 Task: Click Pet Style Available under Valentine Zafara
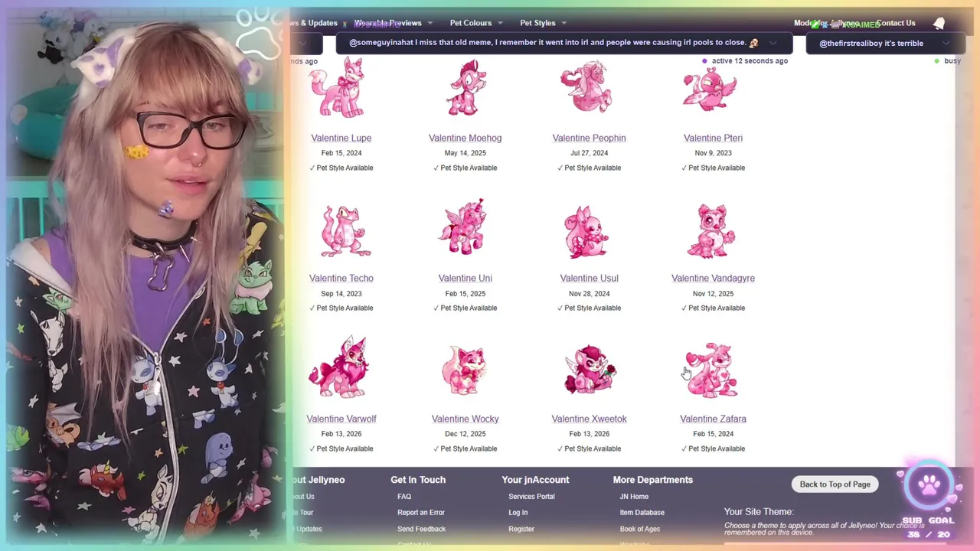[713, 448]
